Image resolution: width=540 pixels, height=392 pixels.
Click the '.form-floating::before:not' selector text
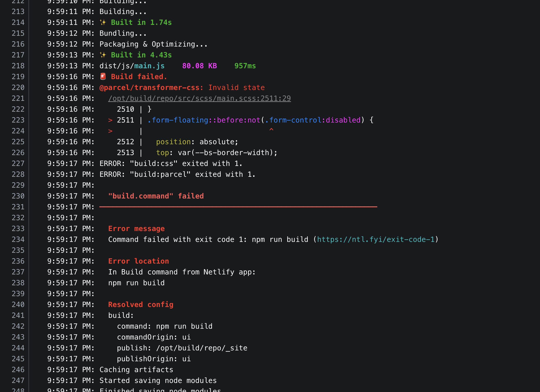click(204, 120)
